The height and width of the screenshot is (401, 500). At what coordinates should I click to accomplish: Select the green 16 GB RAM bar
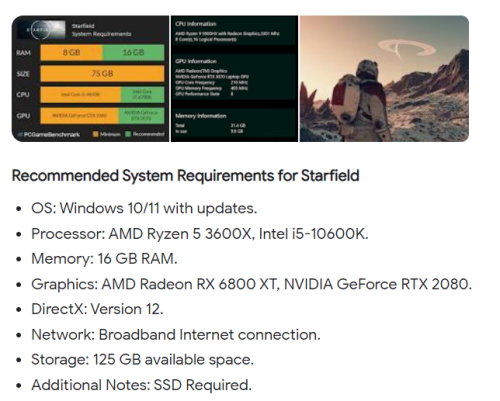pos(133,53)
